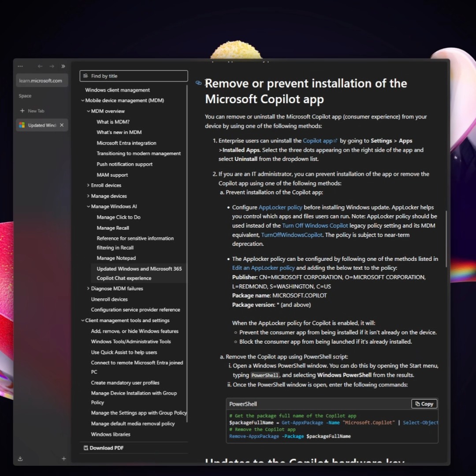Screen dimensions: 476x476
Task: Click the plus icon at sidebar bottom
Action: [x=64, y=459]
